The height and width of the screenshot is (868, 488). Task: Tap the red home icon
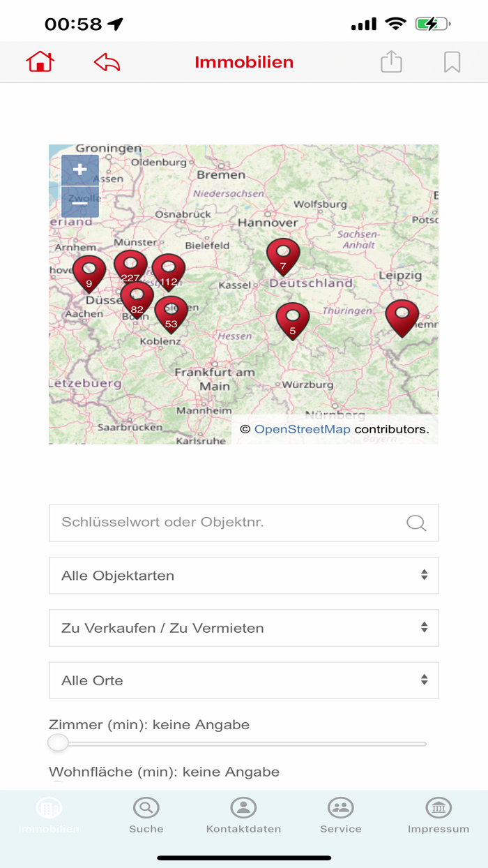pyautogui.click(x=40, y=62)
